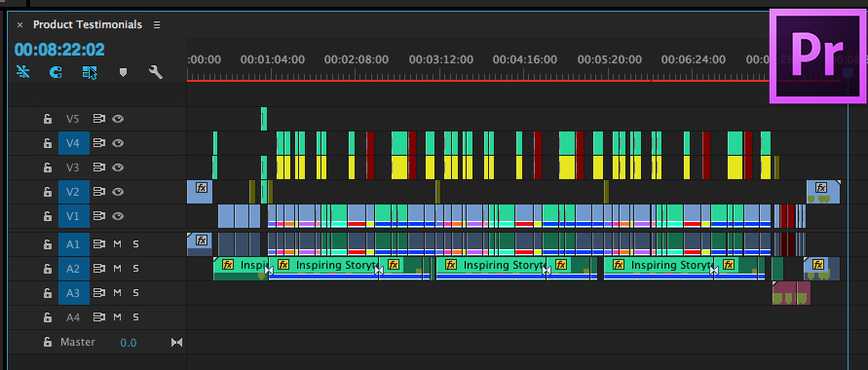Screen dimensions: 868x370
Task: Mute track A3 with M button
Action: click(117, 293)
